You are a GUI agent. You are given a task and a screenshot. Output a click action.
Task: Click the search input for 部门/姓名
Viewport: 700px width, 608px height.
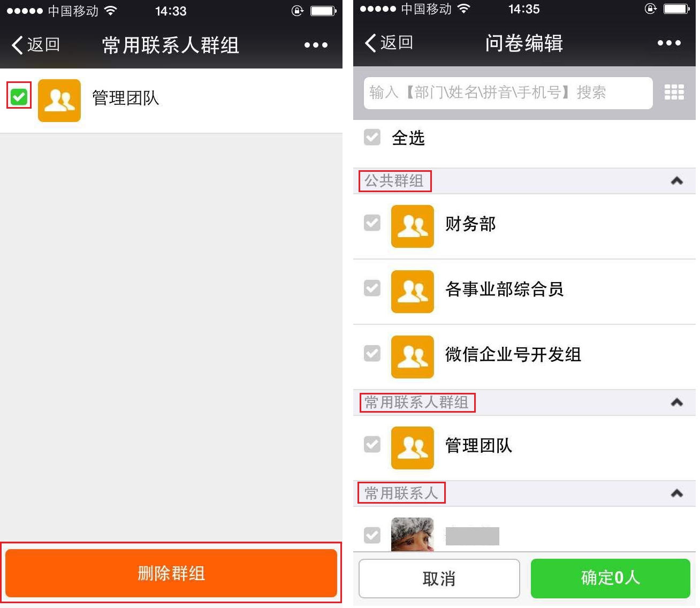coord(508,93)
